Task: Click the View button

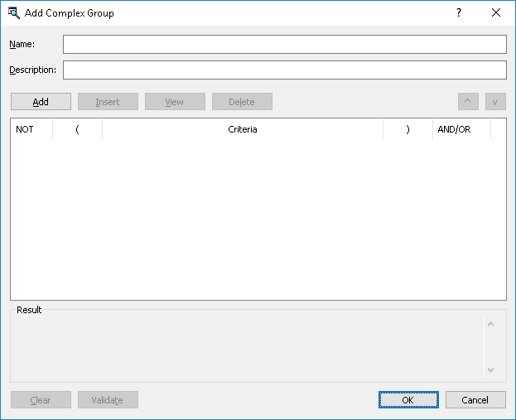Action: (x=175, y=102)
